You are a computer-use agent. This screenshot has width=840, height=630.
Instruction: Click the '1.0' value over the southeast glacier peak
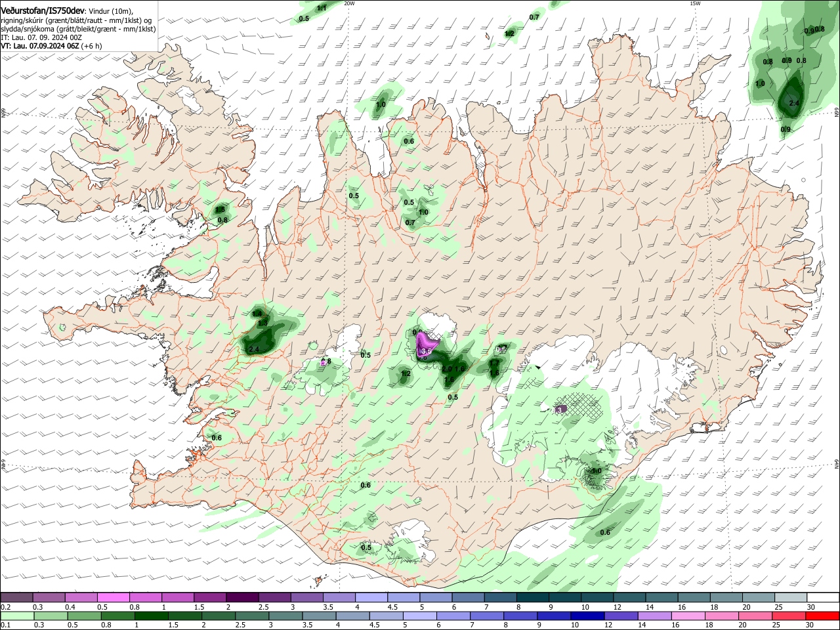[597, 471]
